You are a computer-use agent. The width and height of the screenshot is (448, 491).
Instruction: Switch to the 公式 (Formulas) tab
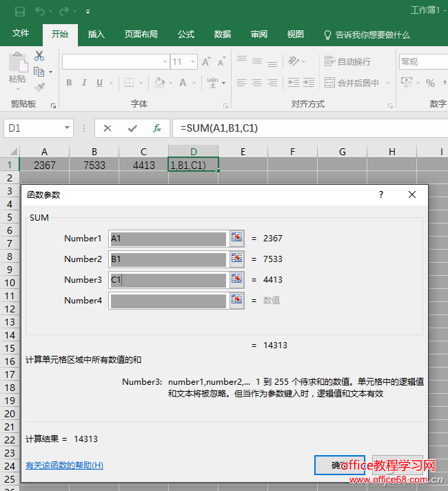point(185,34)
